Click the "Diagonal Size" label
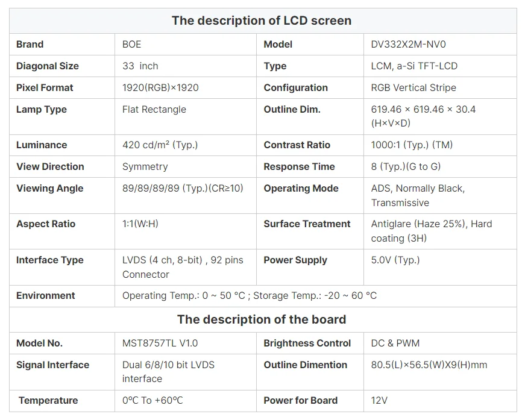Screen dimensions: 528x420 [48, 66]
